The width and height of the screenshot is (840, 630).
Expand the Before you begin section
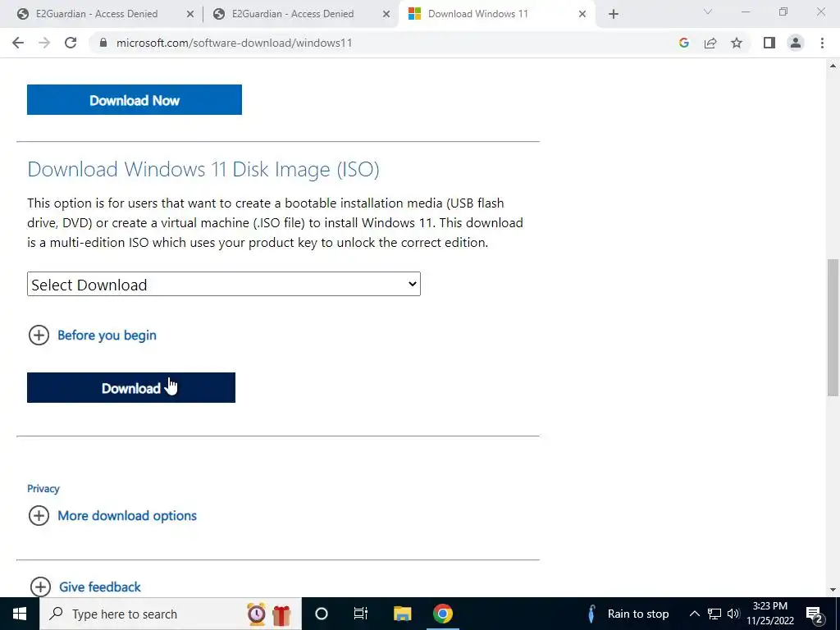point(92,336)
